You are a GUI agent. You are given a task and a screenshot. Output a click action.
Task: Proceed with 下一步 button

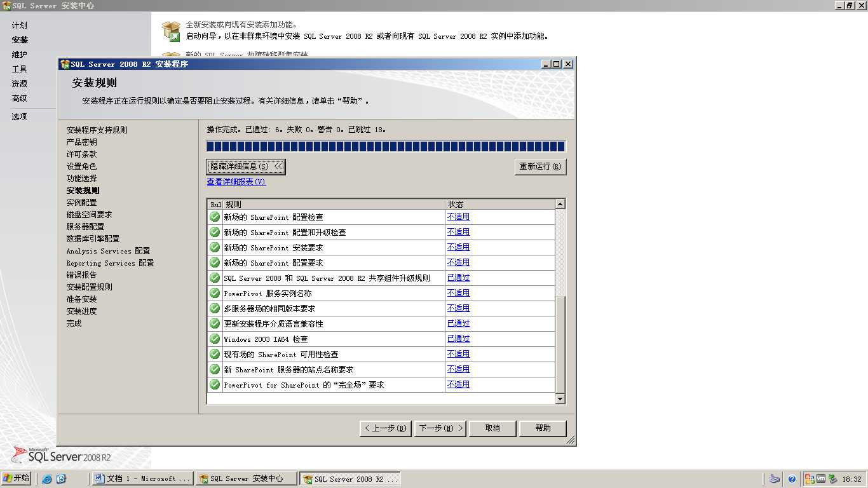point(440,428)
